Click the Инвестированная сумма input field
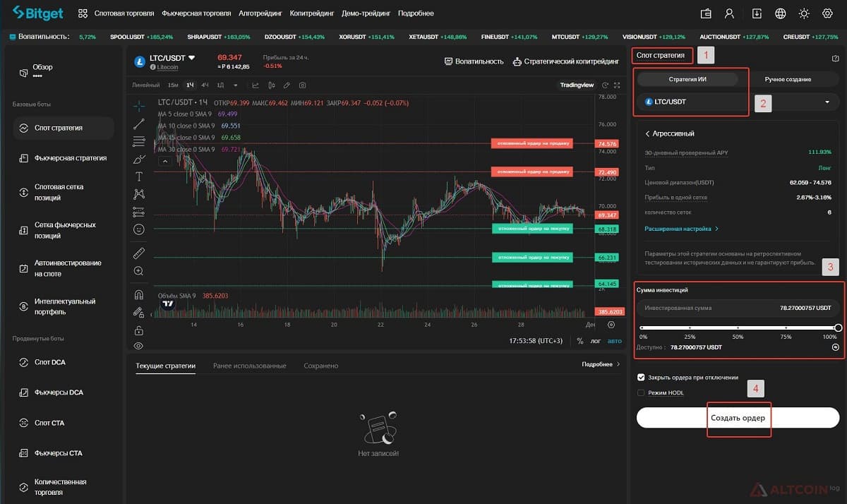This screenshot has height=504, width=847. (738, 308)
